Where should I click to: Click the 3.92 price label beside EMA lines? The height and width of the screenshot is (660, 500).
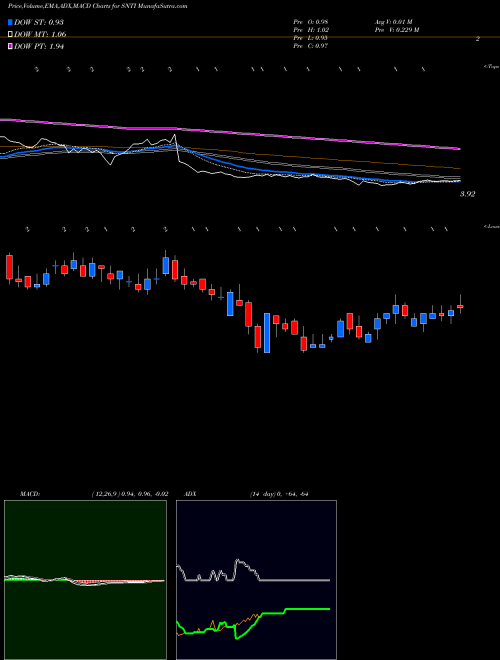coord(467,194)
